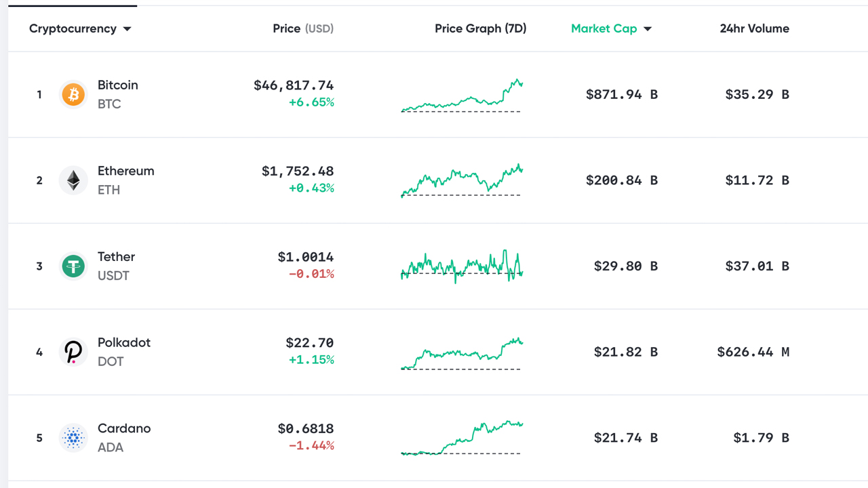Click the ADA ticker symbol
The height and width of the screenshot is (488, 868).
coord(111,447)
